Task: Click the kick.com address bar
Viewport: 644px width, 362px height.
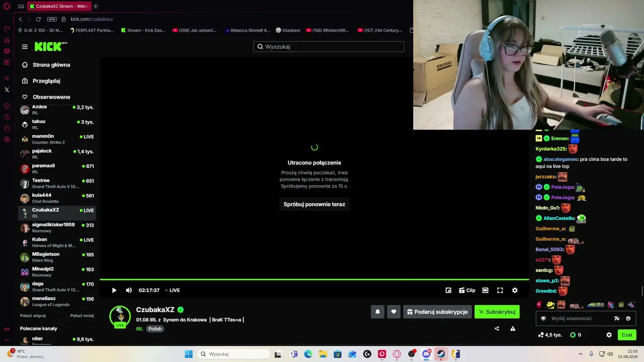Action: [x=92, y=19]
